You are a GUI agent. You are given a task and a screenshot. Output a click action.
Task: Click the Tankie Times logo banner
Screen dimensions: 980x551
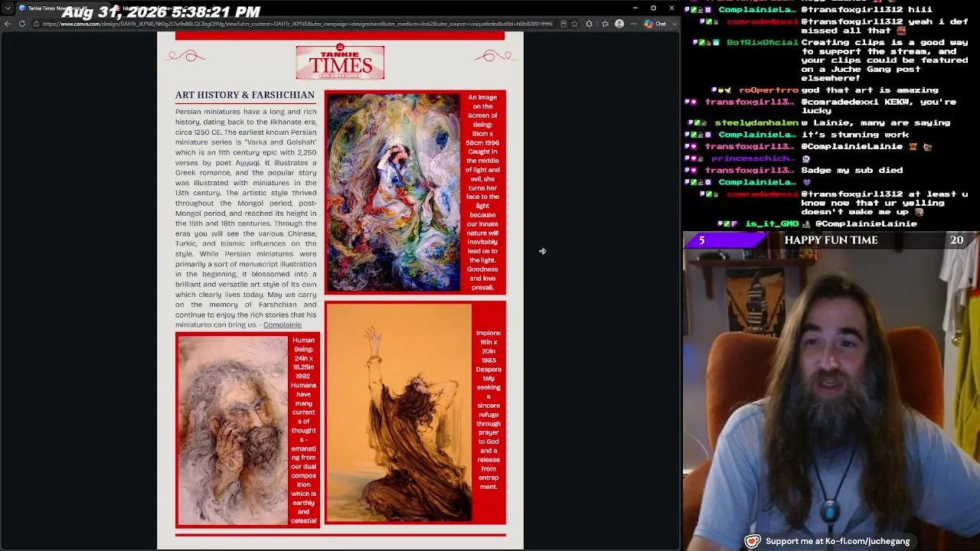(340, 62)
